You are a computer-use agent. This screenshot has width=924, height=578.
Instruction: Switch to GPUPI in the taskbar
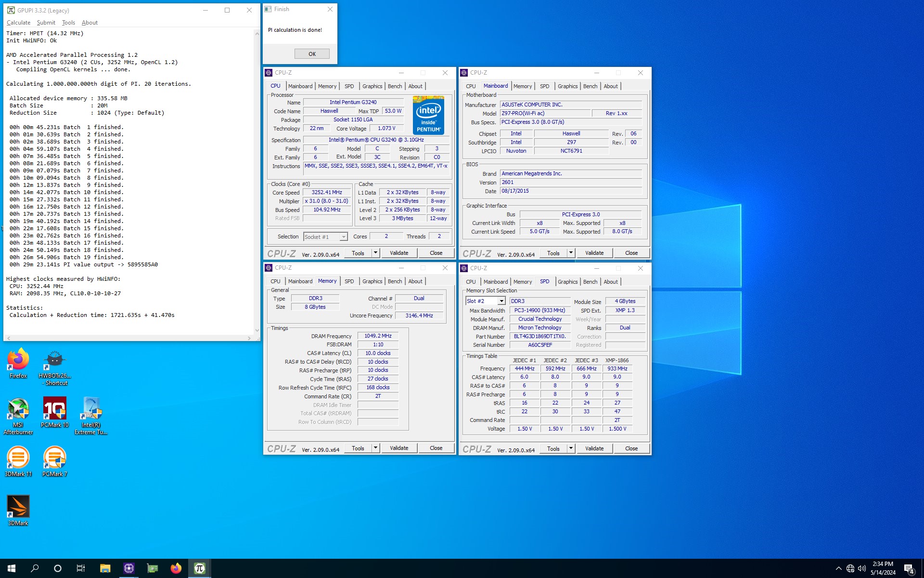click(x=199, y=568)
